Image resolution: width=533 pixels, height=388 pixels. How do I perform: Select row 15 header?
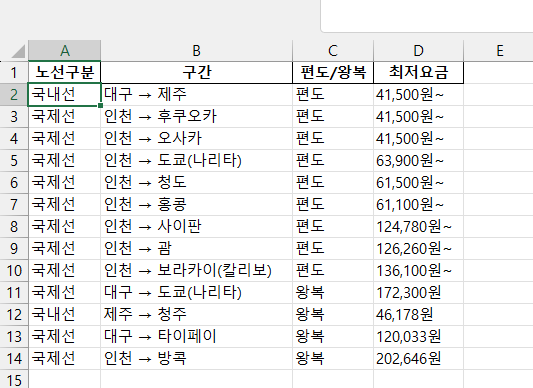pos(14,379)
